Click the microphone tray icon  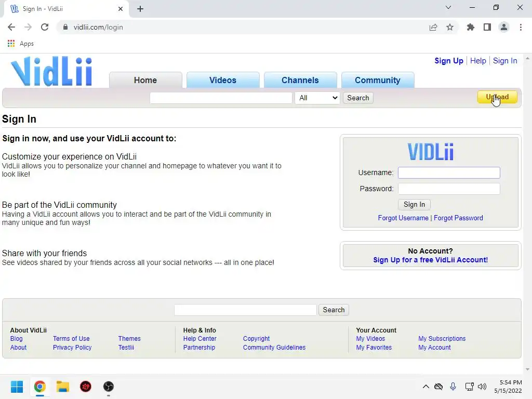tap(453, 387)
